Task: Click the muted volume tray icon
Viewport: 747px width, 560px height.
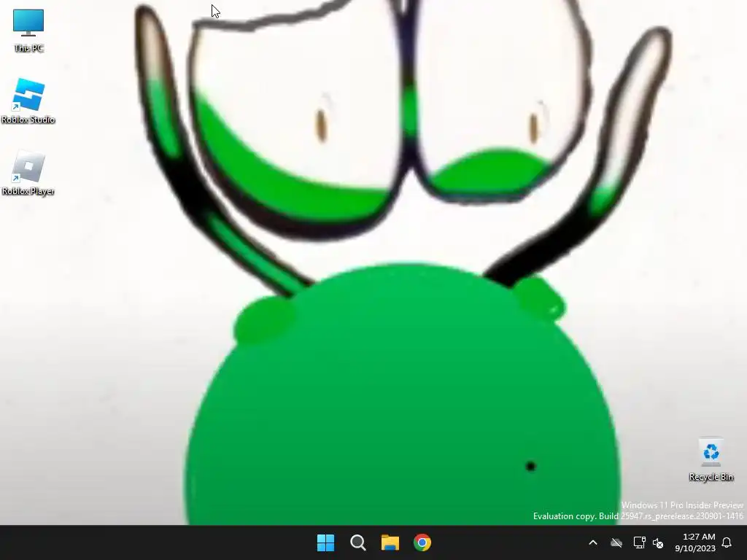Action: (658, 542)
